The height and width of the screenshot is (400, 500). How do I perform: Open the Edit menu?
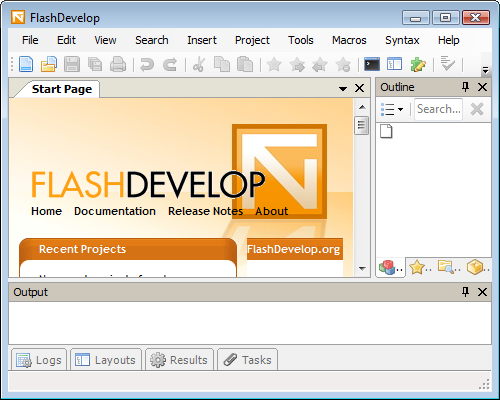pos(66,40)
